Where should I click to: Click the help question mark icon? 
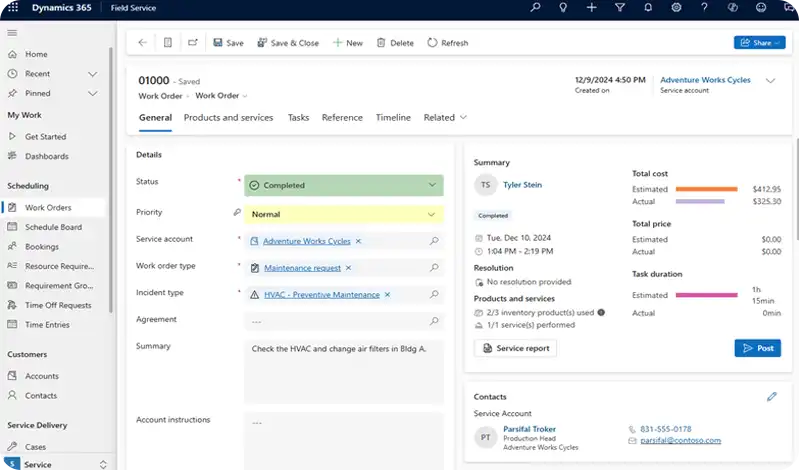tap(704, 8)
